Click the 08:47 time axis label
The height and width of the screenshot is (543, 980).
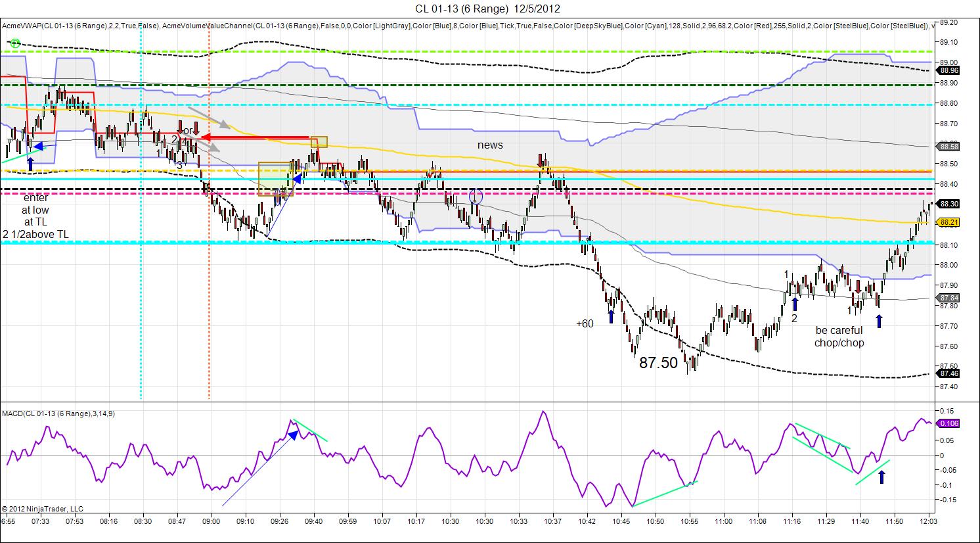177,521
